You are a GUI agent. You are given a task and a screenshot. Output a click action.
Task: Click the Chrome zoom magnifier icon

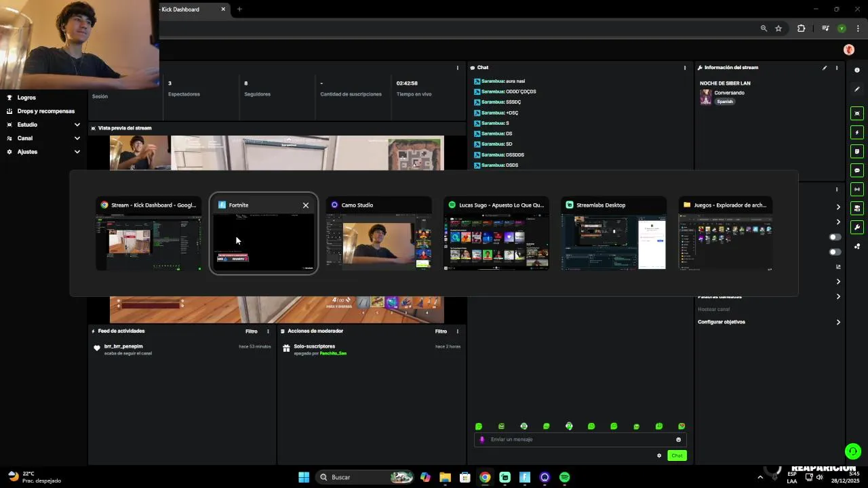(x=764, y=28)
